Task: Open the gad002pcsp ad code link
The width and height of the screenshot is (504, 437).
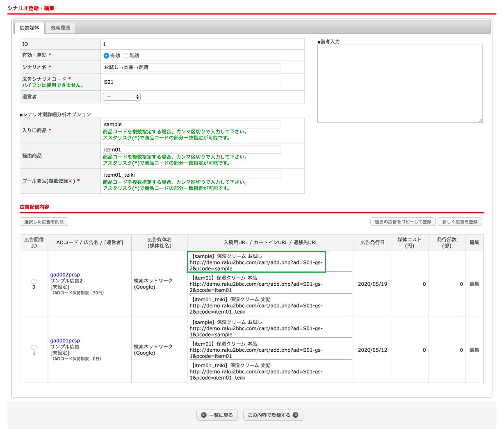Action: (65, 275)
